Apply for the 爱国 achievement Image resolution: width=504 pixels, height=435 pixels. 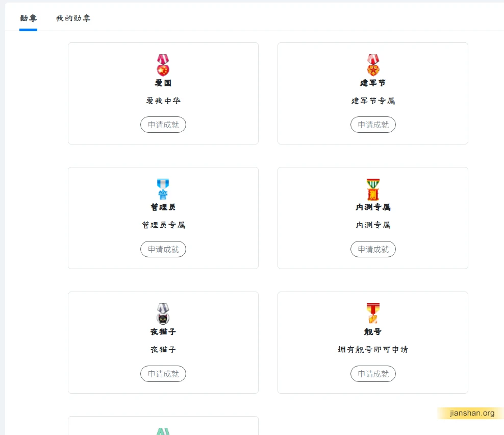(x=163, y=125)
